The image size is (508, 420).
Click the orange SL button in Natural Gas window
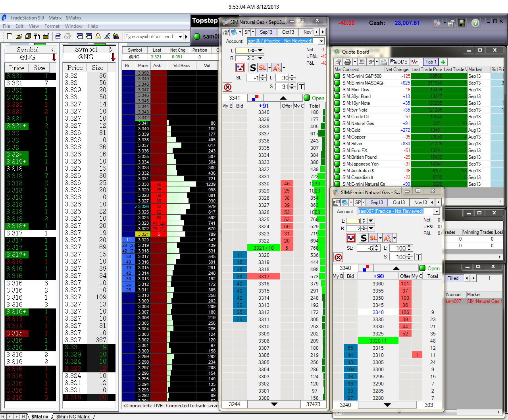click(x=262, y=67)
